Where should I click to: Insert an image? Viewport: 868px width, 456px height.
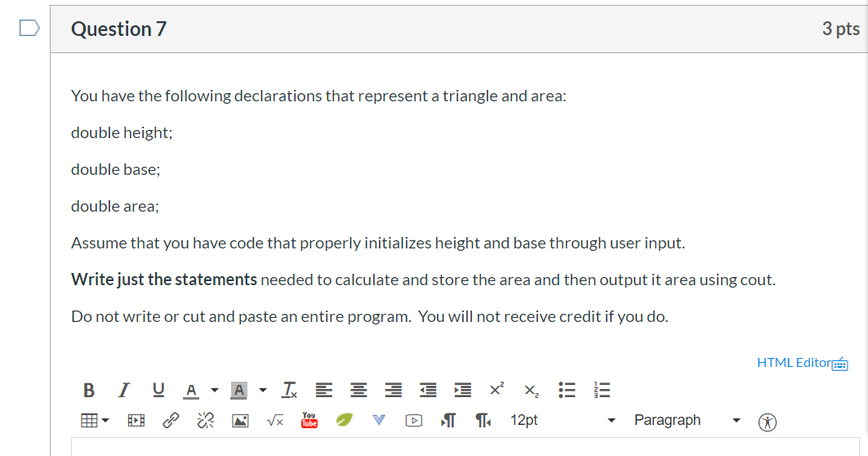point(240,421)
